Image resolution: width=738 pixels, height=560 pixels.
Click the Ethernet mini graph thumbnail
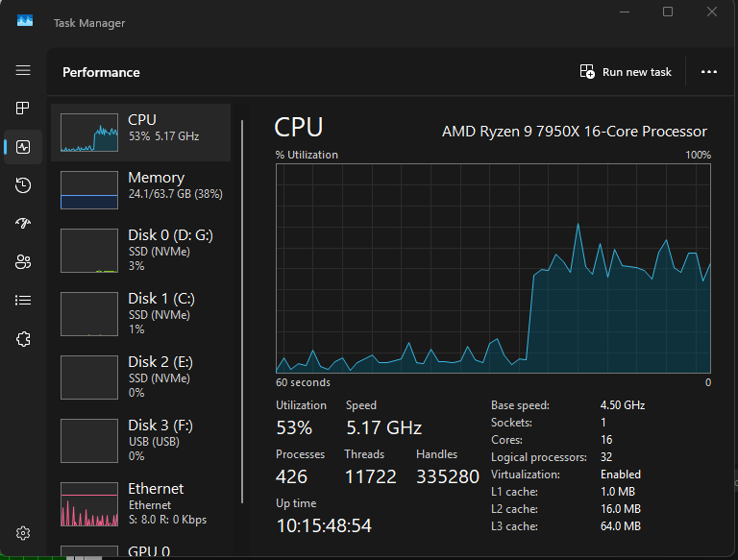pyautogui.click(x=89, y=504)
